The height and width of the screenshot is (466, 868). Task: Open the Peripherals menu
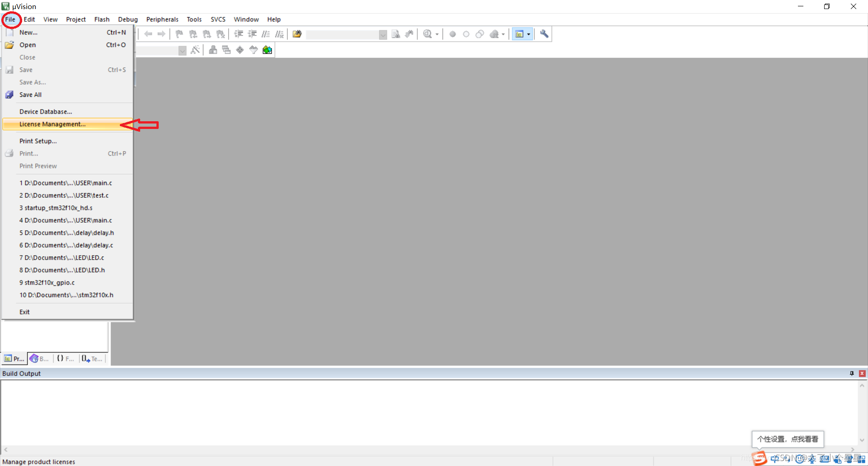pos(162,19)
